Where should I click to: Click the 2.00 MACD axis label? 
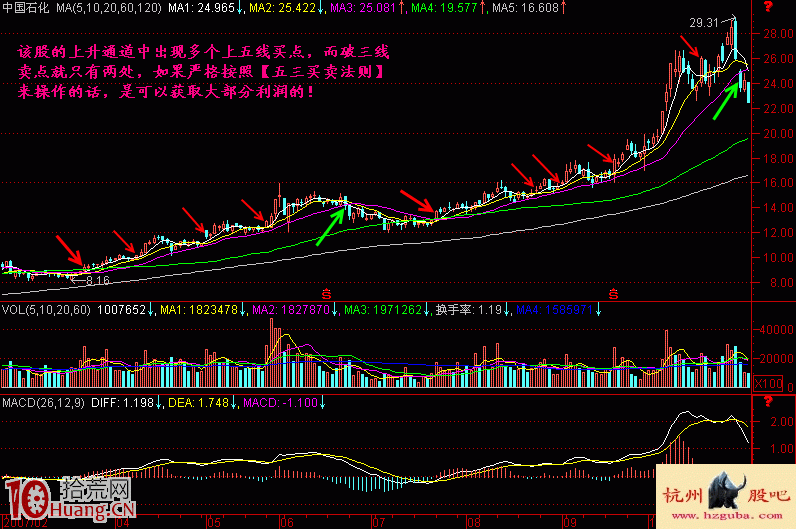pos(782,422)
